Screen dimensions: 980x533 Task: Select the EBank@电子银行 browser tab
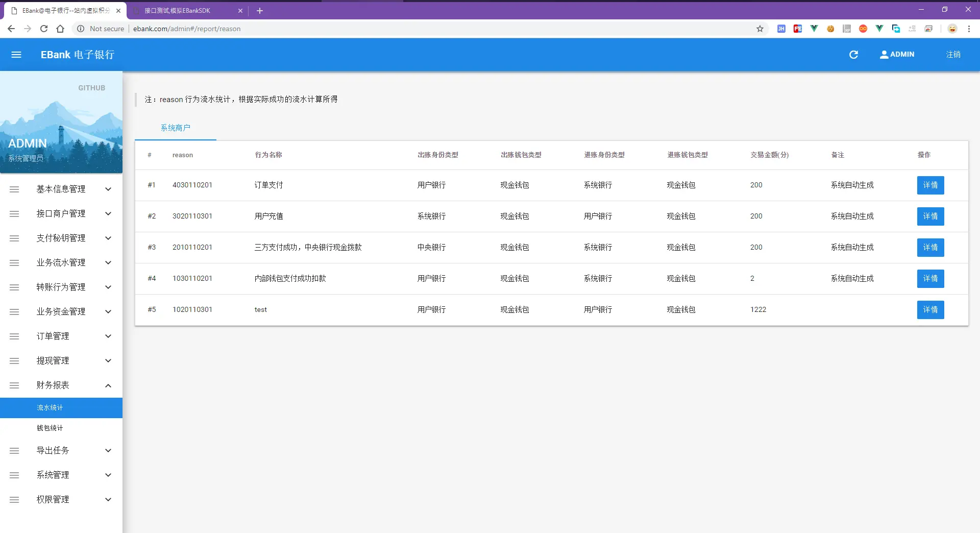66,10
